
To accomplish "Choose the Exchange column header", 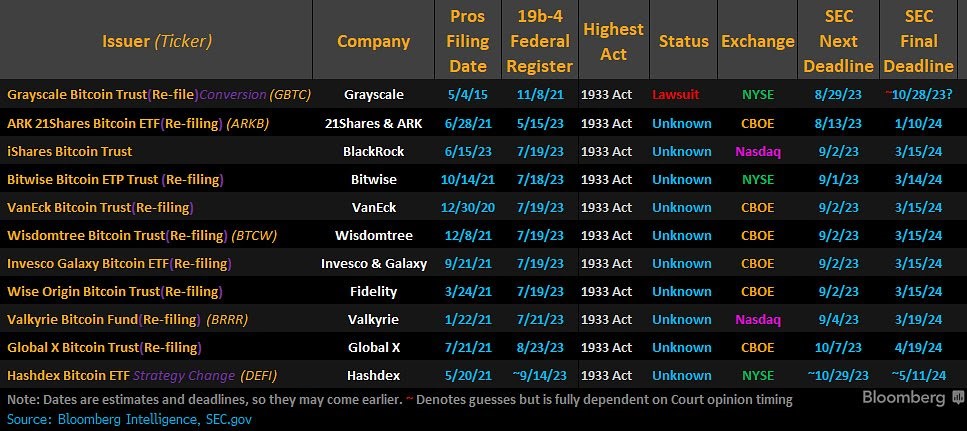I will coord(756,41).
